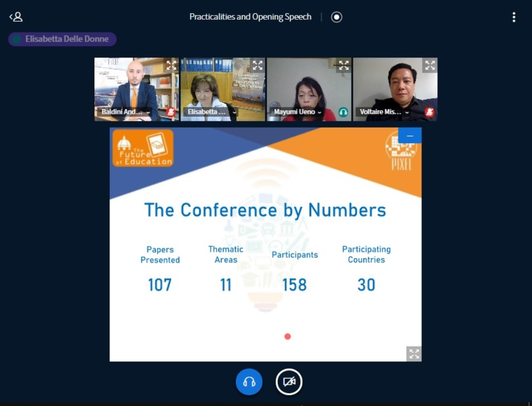Click the Elisabetta Delle Donne talking indicator
This screenshot has height=406, width=532.
(x=62, y=39)
